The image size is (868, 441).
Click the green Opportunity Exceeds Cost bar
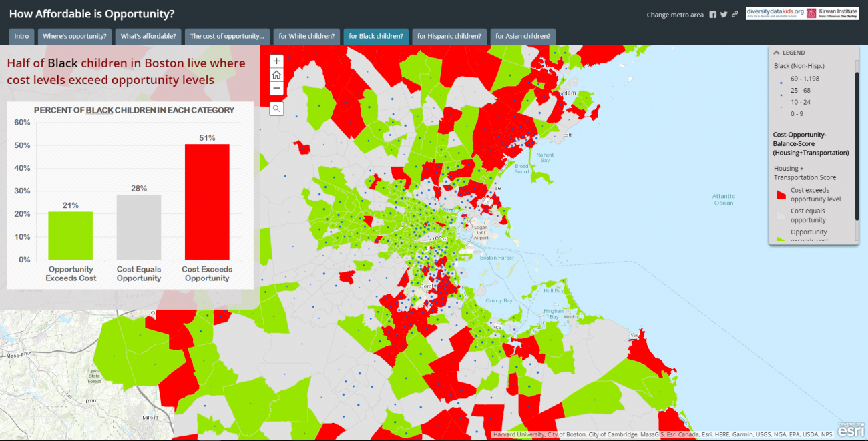[71, 236]
